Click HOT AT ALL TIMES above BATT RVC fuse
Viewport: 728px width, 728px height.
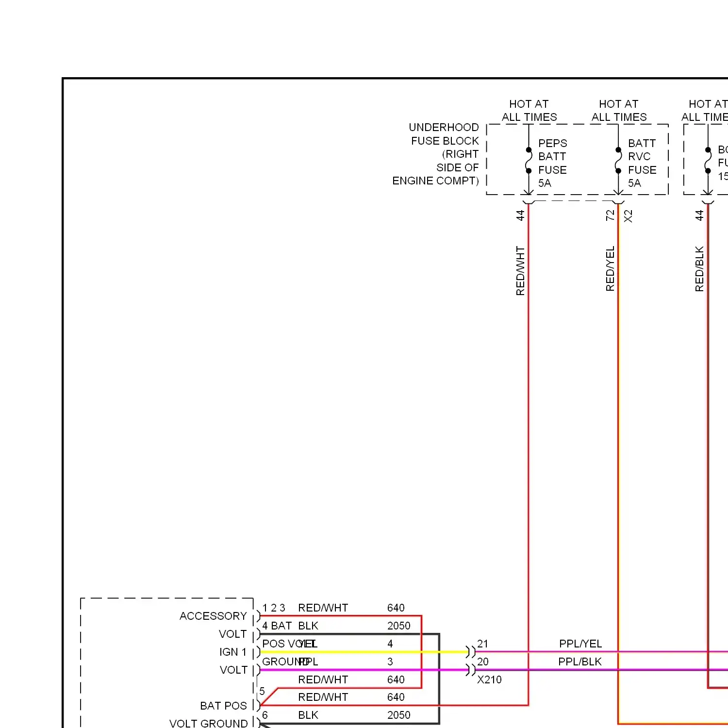tap(619, 111)
